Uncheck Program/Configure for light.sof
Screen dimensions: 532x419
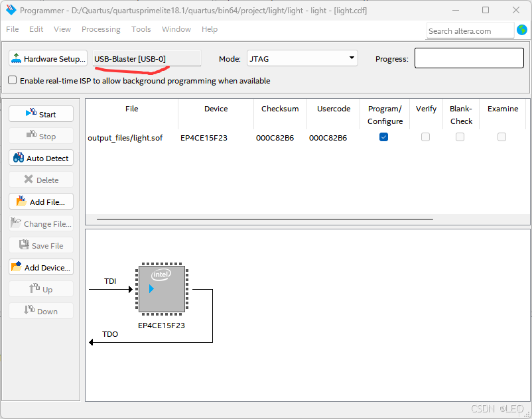[383, 137]
